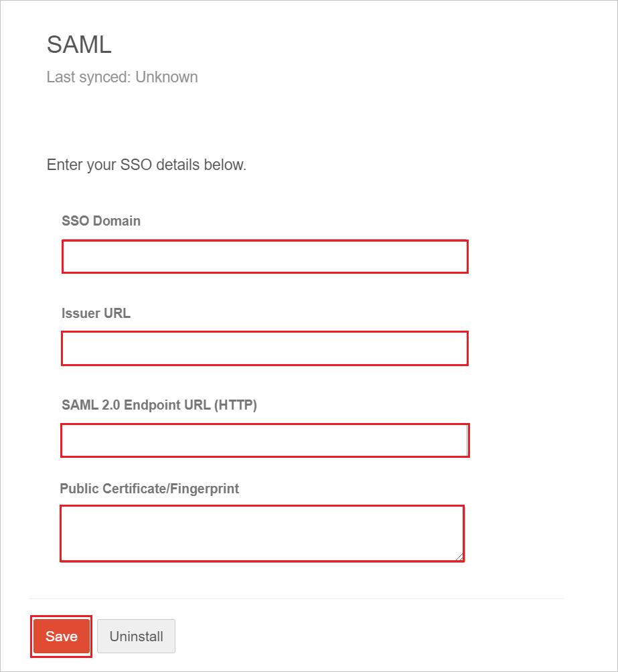Screen dimensions: 618x672
Task: Focus the Issuer URL text box
Action: coord(264,348)
